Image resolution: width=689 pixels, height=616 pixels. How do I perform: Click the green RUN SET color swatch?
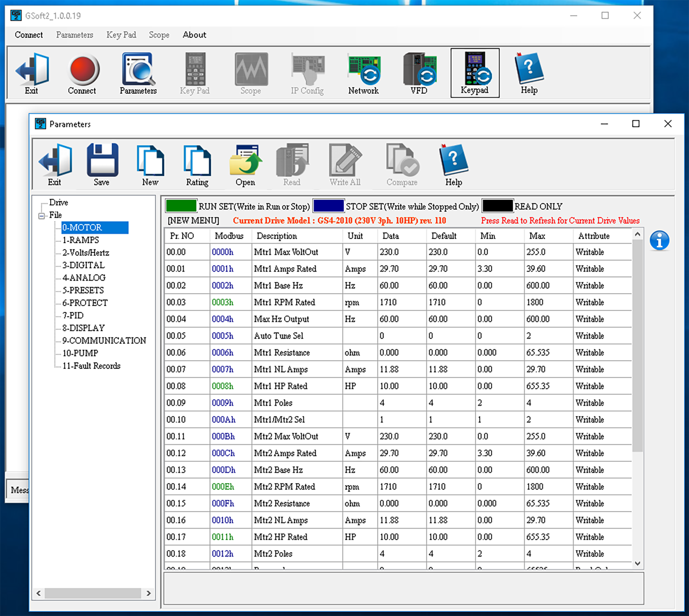coord(180,205)
